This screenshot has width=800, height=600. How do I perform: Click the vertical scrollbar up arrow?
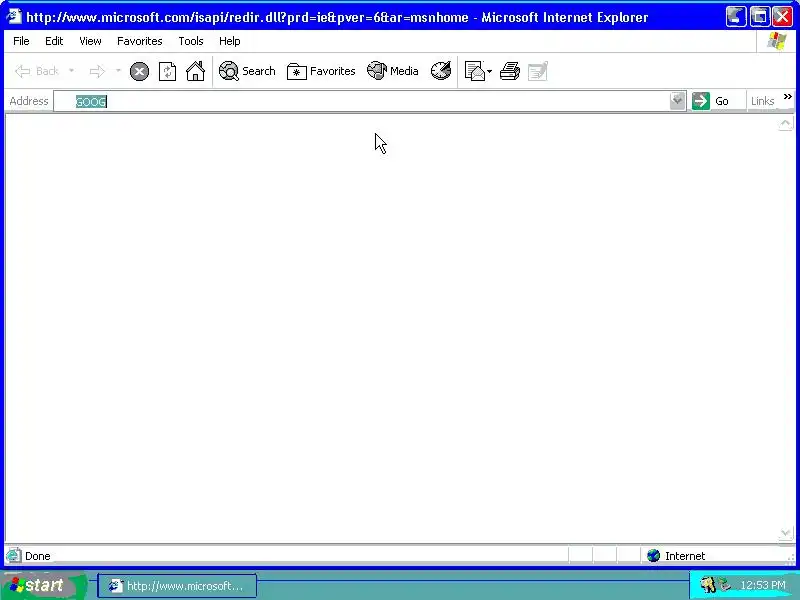pos(785,123)
